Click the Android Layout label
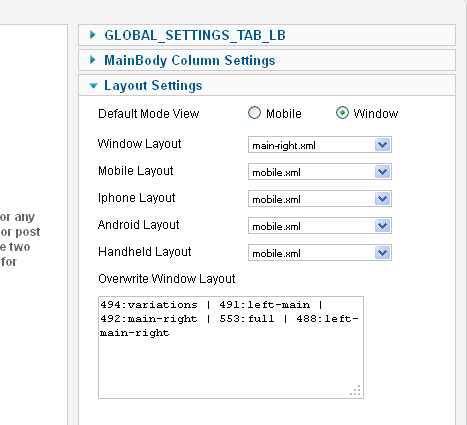Viewport: 467px width, 425px height. tap(139, 225)
